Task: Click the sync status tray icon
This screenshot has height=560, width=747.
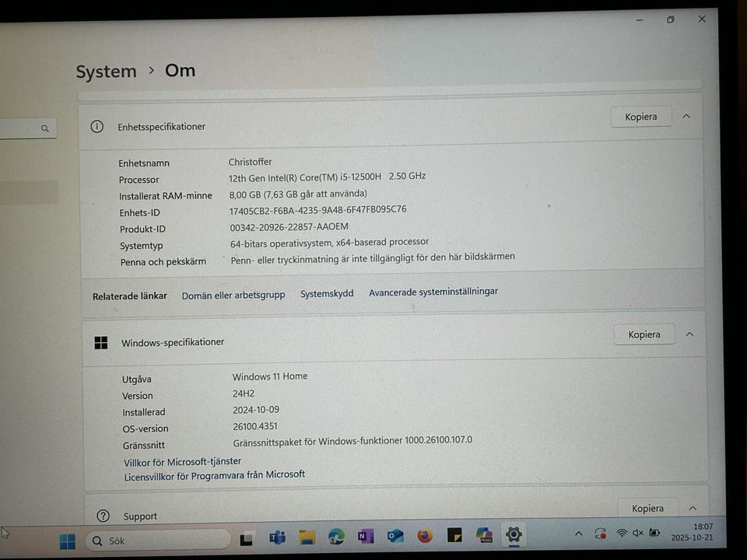Action: (x=600, y=534)
